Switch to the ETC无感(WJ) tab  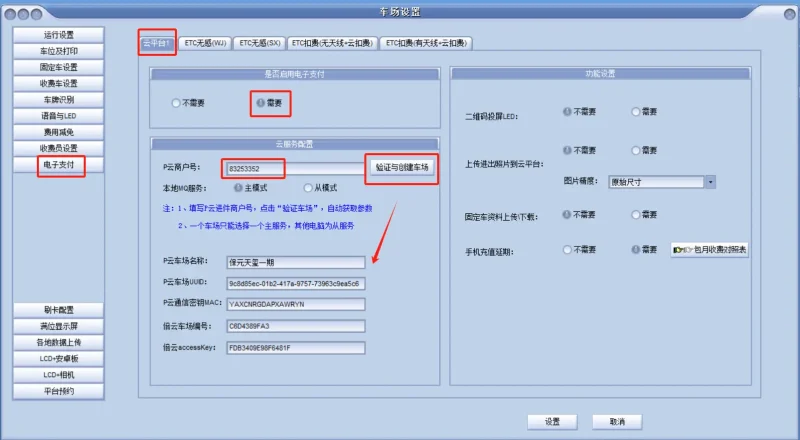206,43
